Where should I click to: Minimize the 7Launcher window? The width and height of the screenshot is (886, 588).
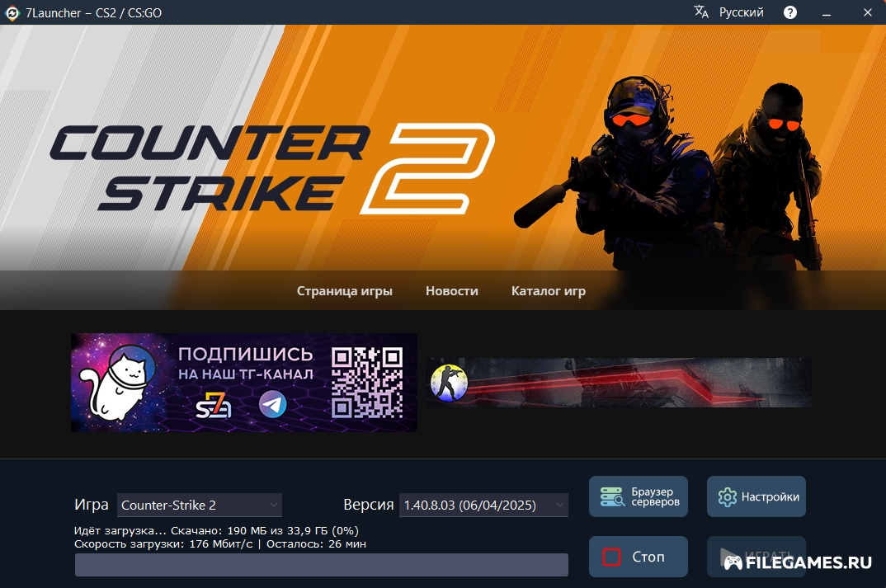pyautogui.click(x=827, y=12)
